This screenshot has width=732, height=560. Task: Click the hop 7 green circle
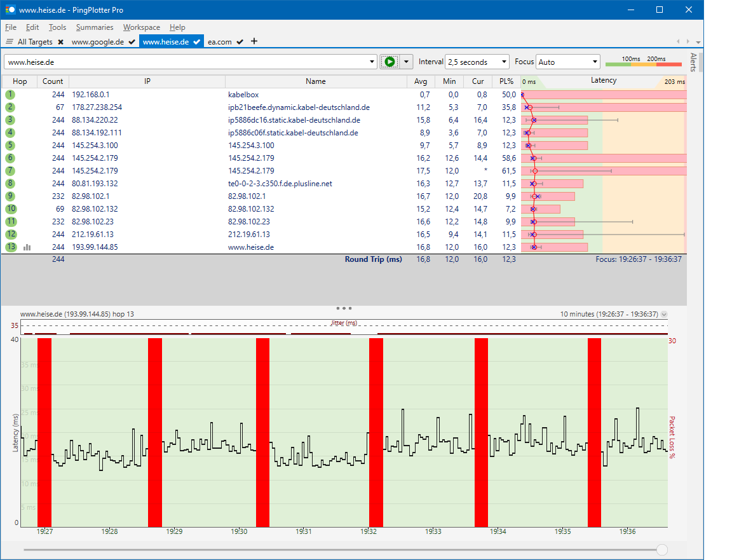point(10,171)
